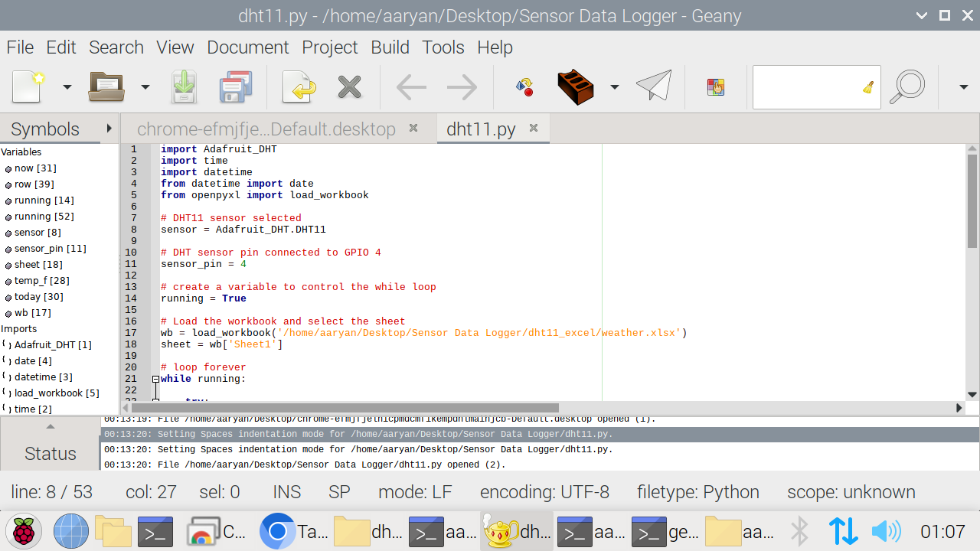Image resolution: width=980 pixels, height=551 pixels.
Task: Open the new file template dropdown arrow
Action: [67, 87]
